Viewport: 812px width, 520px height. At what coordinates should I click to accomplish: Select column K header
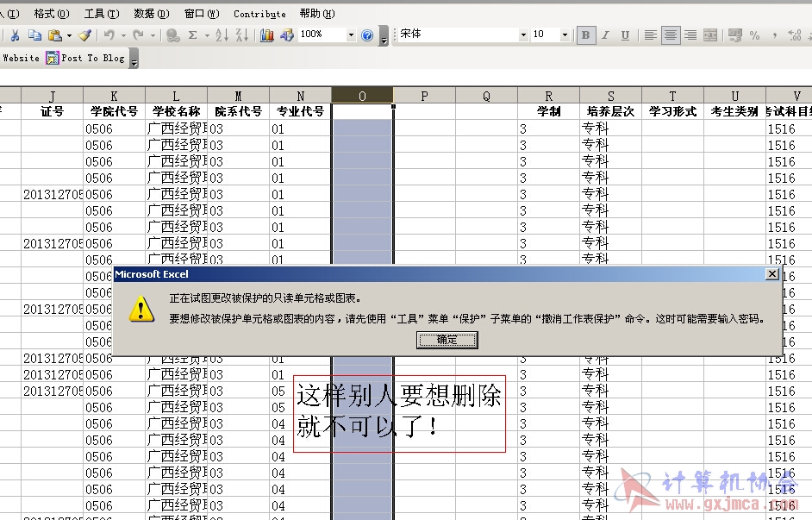click(x=114, y=96)
